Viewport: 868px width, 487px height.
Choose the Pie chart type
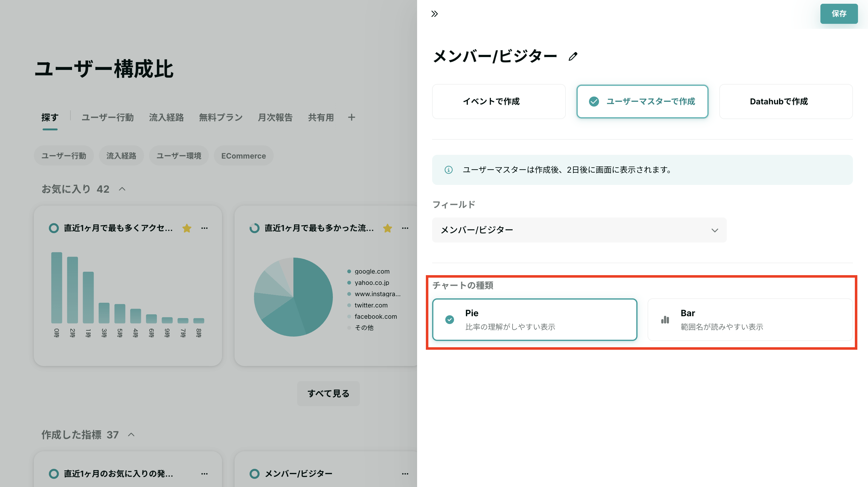click(x=535, y=320)
